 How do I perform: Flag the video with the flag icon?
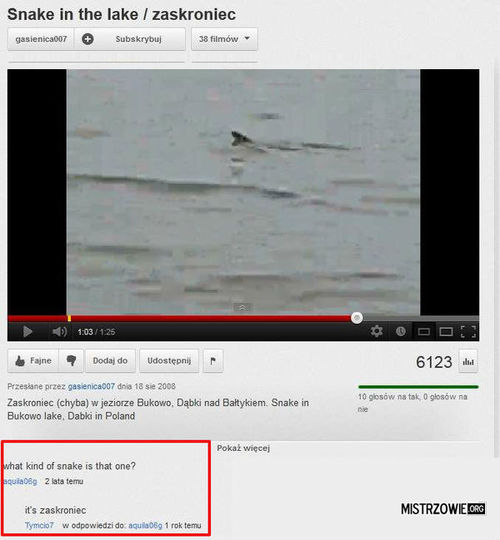(x=213, y=361)
